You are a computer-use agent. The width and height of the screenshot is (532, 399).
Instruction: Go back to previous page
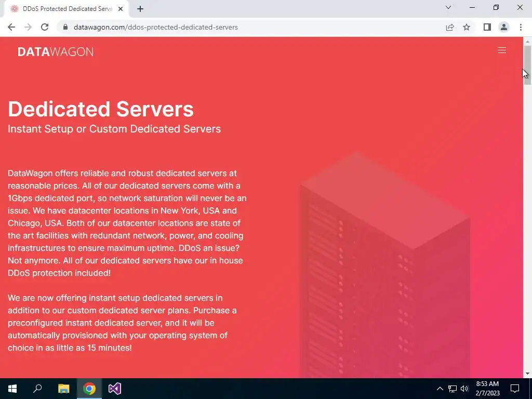(11, 27)
